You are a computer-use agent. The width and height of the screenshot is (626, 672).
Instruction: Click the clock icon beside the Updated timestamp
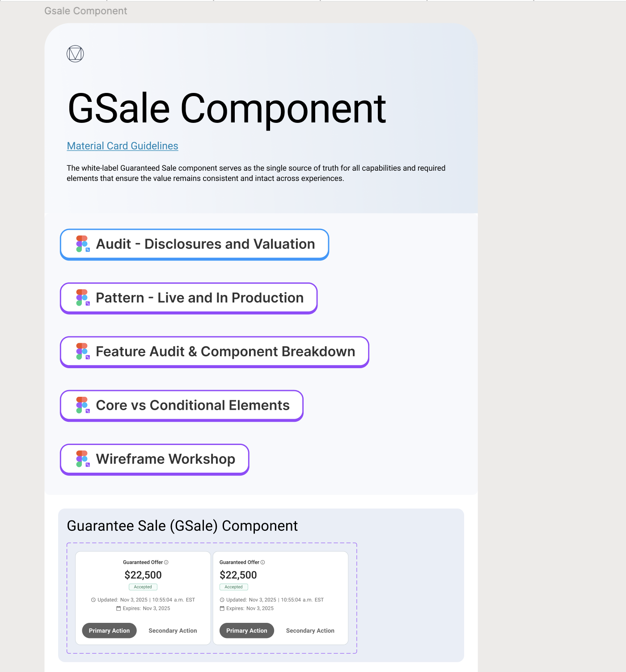click(93, 600)
